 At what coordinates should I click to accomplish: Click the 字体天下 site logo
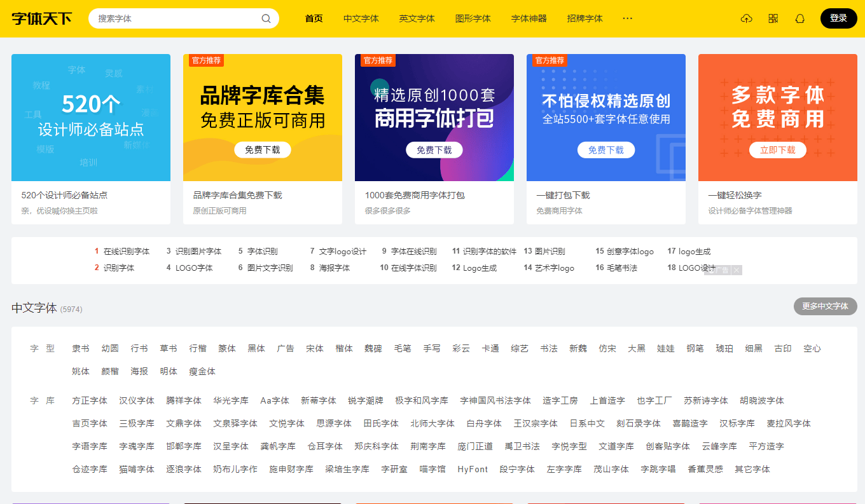click(x=41, y=18)
